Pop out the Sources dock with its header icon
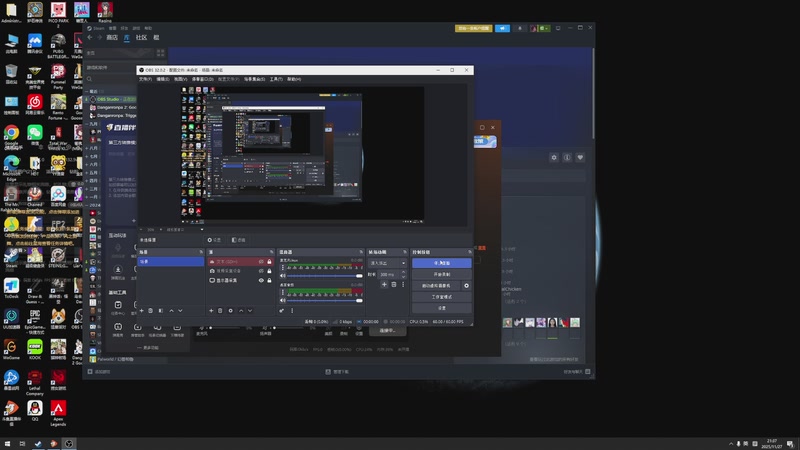800x450 pixels. click(271, 252)
